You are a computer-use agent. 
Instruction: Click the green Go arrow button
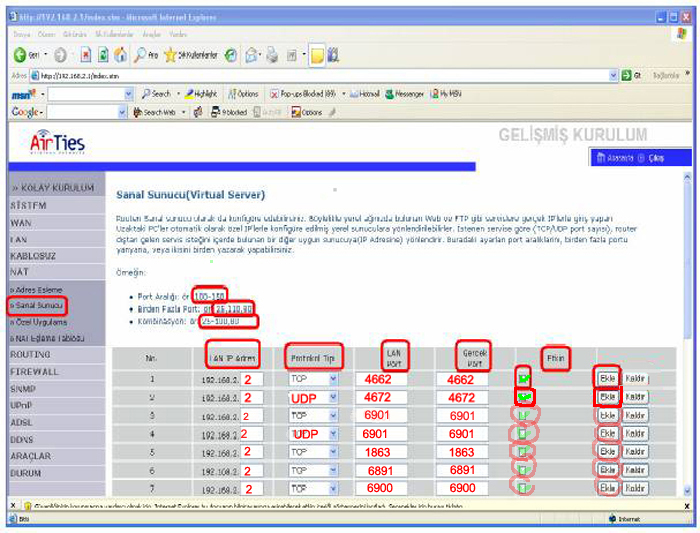click(626, 75)
